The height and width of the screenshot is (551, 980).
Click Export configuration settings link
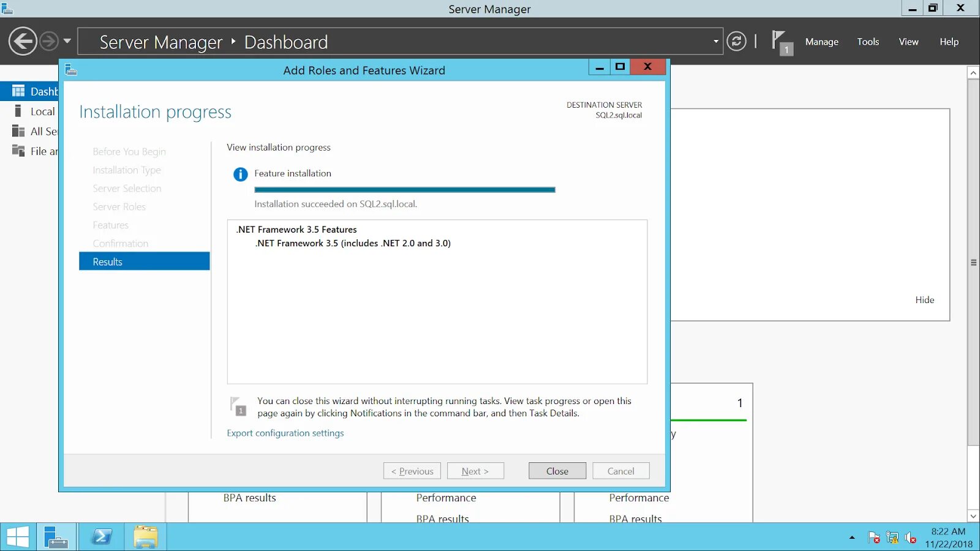click(285, 433)
